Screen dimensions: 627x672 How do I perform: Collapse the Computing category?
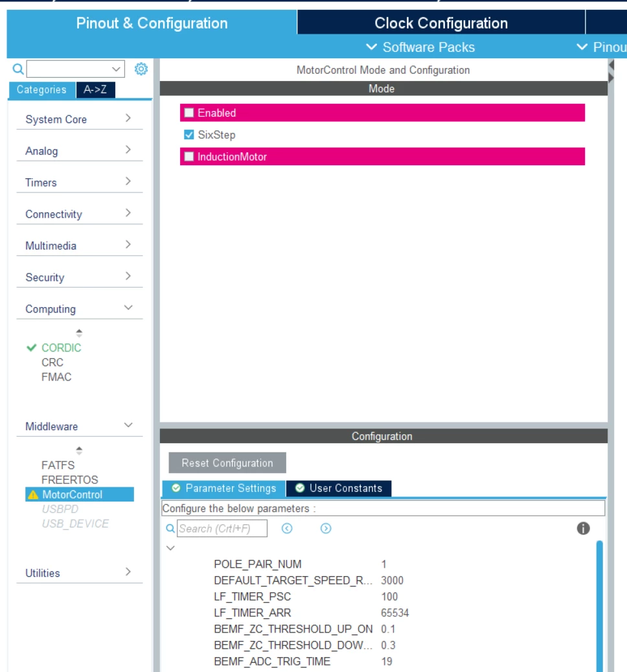click(x=79, y=309)
